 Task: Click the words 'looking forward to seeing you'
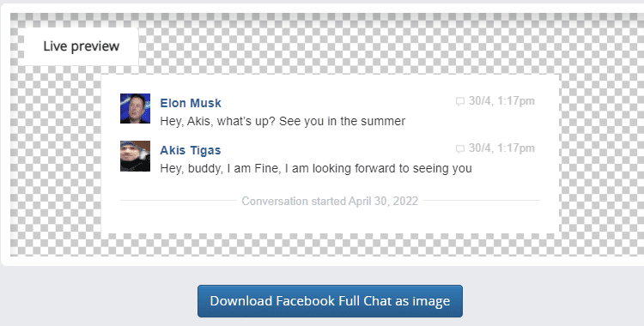[392, 168]
